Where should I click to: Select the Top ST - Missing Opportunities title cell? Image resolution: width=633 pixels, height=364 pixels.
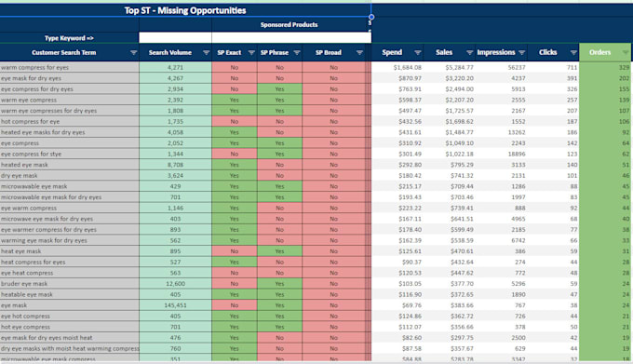pos(185,10)
